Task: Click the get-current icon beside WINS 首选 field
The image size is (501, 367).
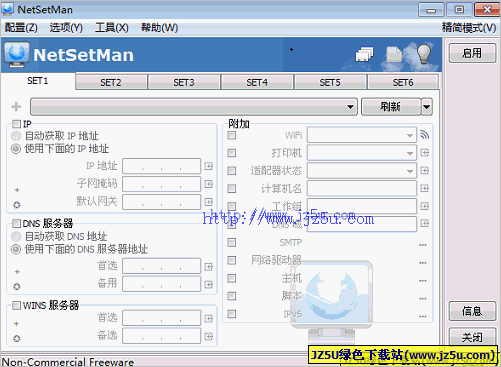Action: click(209, 319)
